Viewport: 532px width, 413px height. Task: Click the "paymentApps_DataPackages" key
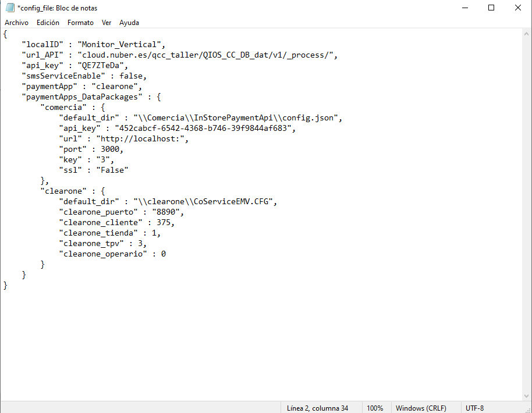[x=82, y=97]
